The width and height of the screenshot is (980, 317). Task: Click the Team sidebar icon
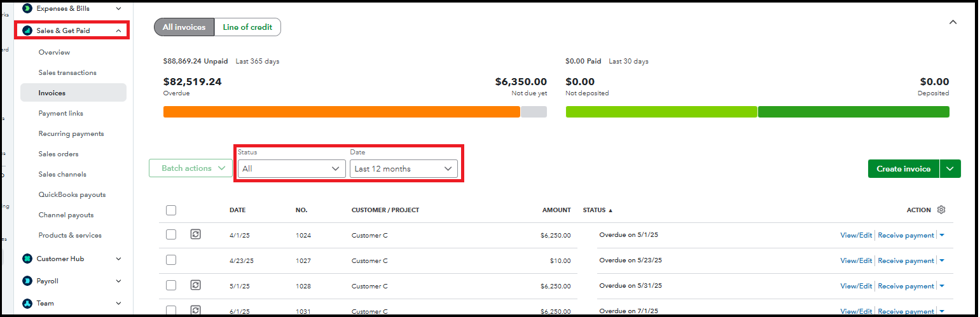pyautogui.click(x=27, y=303)
